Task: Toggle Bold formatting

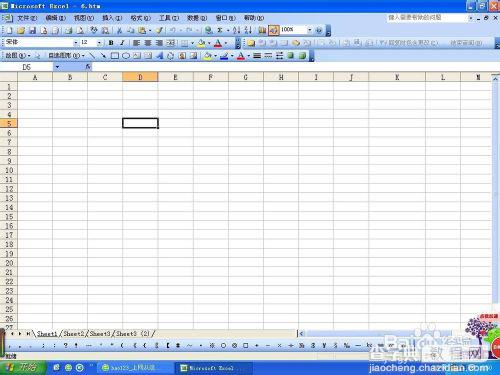Action: [x=111, y=43]
